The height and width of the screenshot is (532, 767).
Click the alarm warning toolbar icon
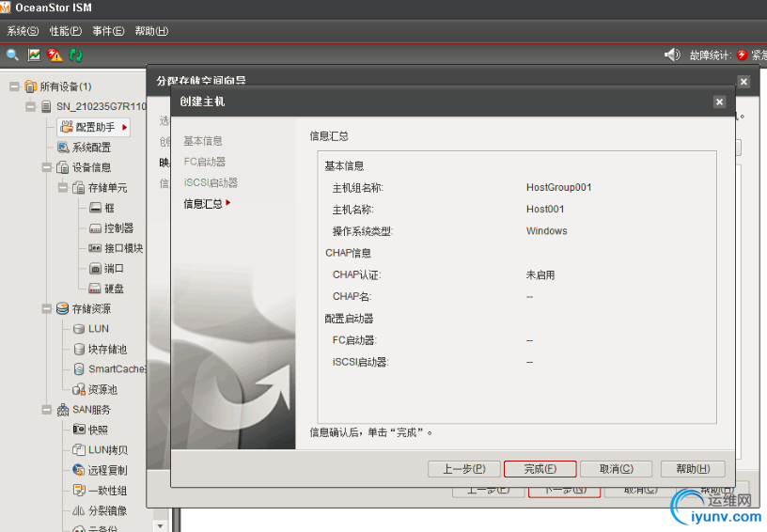pyautogui.click(x=55, y=55)
